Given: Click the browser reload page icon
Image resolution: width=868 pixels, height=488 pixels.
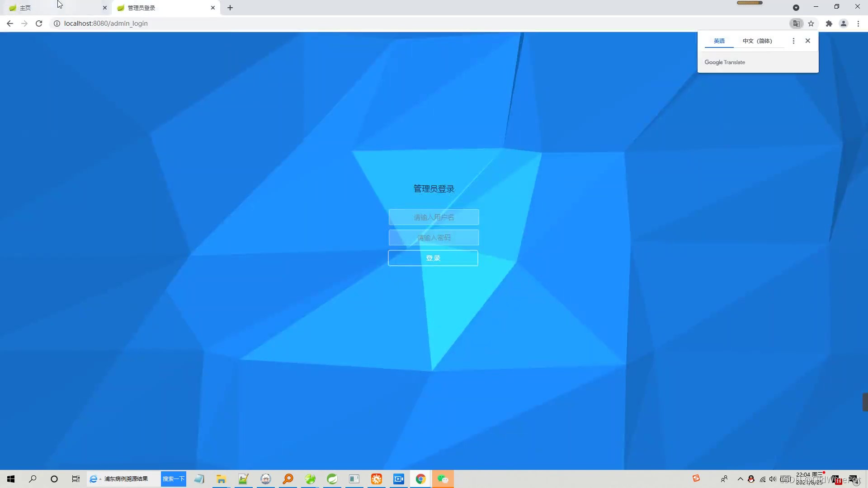Looking at the screenshot, I should [39, 23].
